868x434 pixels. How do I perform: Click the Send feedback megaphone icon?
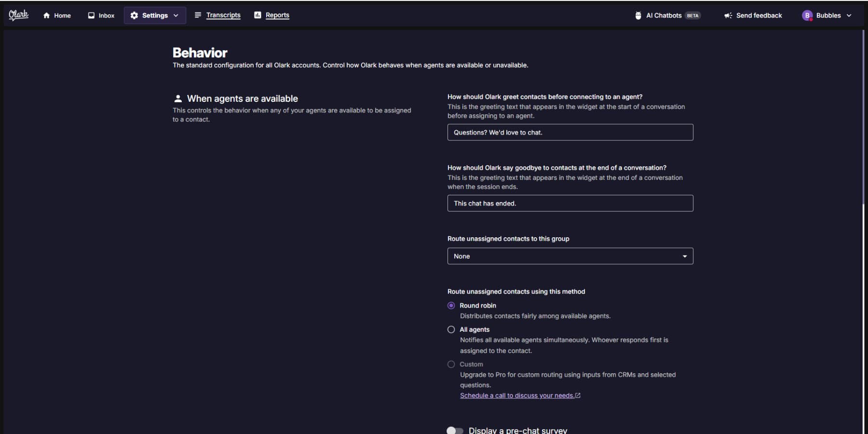[728, 15]
